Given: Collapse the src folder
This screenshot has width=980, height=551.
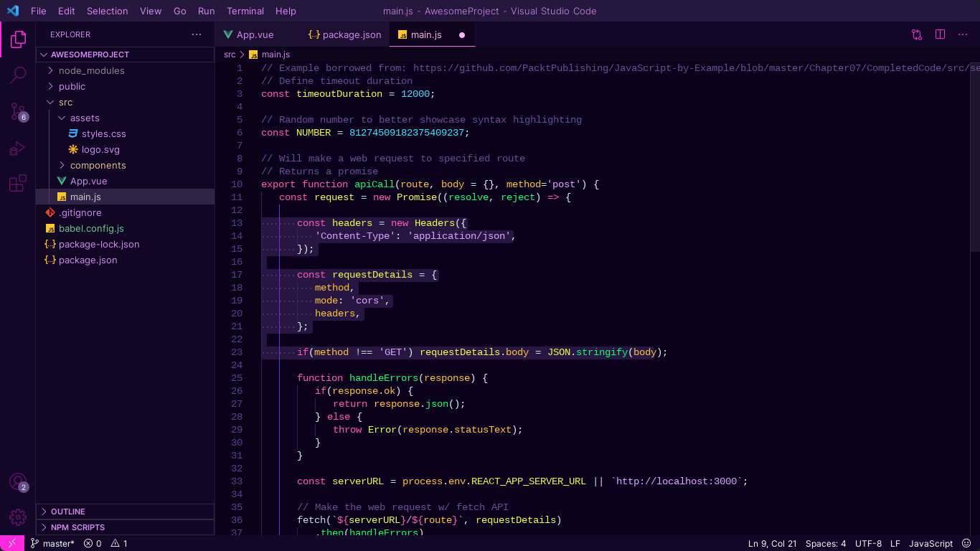Looking at the screenshot, I should pyautogui.click(x=125, y=102).
